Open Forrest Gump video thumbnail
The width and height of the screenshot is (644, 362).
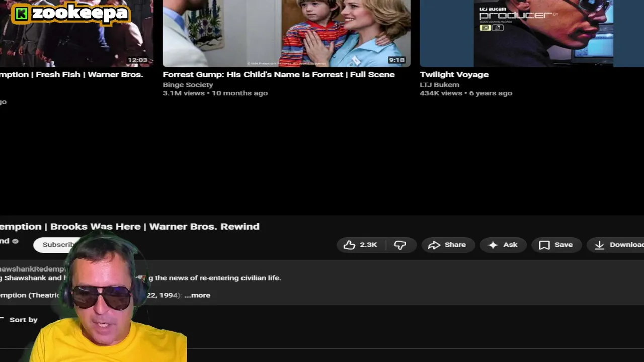(x=286, y=33)
